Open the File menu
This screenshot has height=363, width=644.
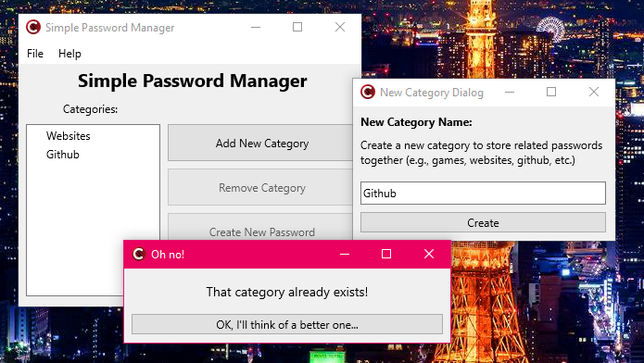tap(35, 54)
